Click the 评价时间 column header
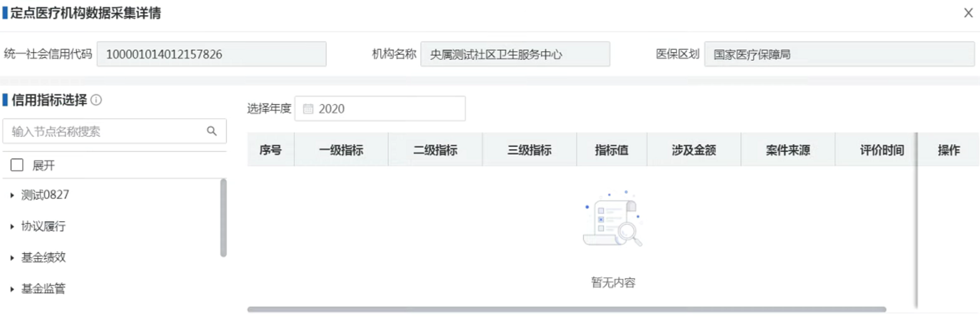 (876, 150)
